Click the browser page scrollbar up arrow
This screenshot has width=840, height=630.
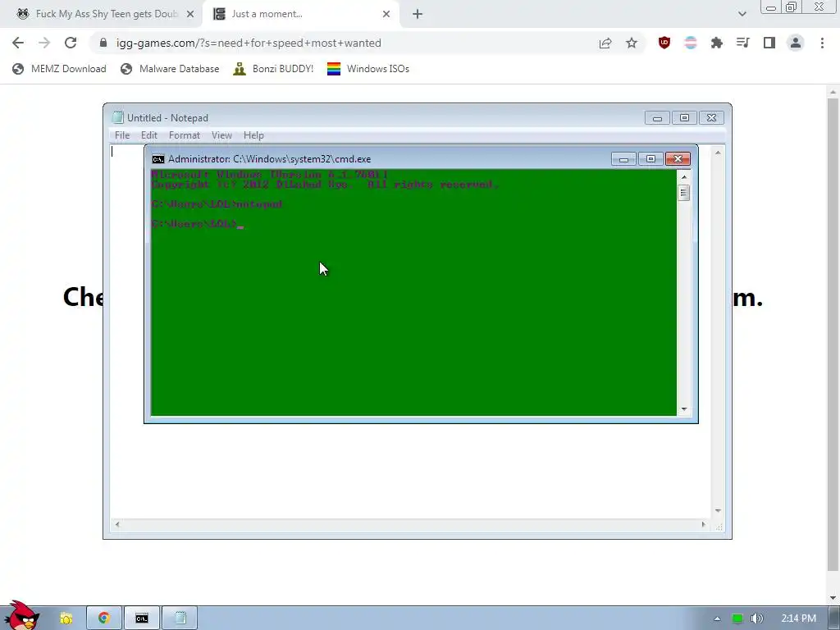(833, 92)
